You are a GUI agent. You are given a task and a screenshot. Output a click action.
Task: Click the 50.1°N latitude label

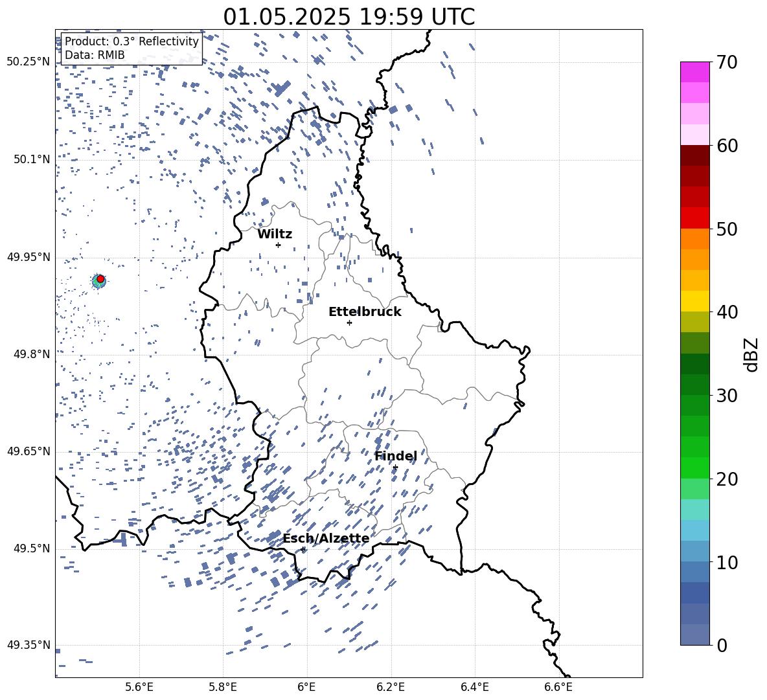point(32,159)
